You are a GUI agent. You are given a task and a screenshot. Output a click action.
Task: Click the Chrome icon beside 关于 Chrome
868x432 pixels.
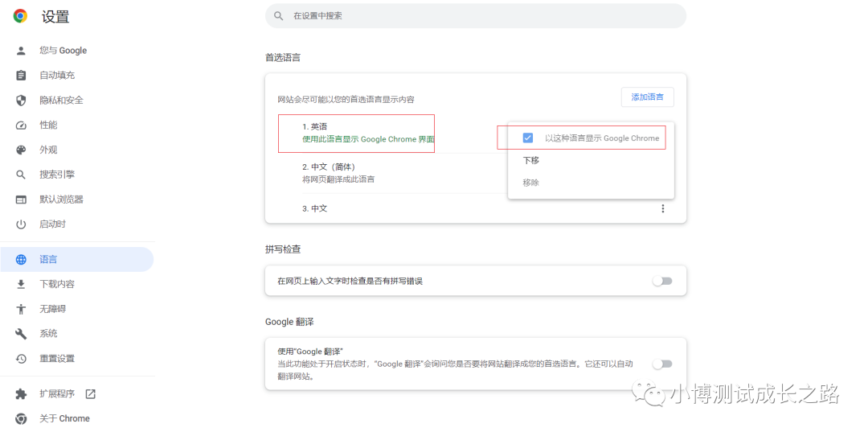pyautogui.click(x=21, y=418)
